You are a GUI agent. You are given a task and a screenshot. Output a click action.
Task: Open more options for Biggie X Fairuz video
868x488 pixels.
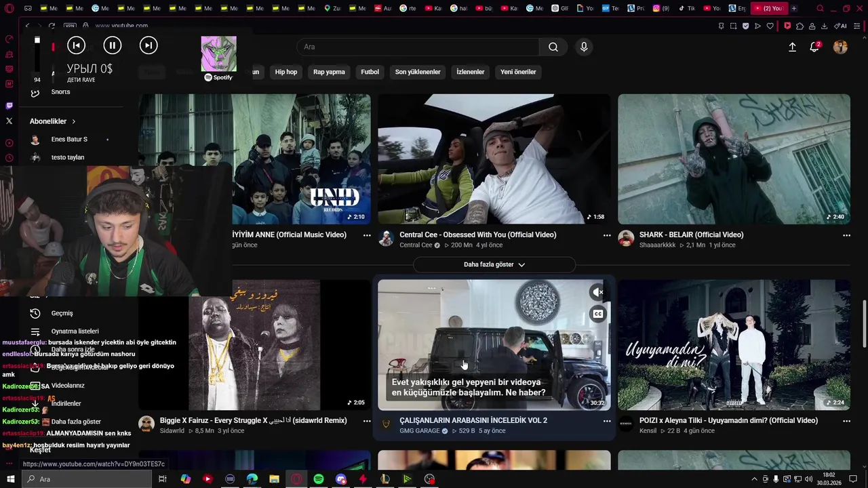coord(367,421)
